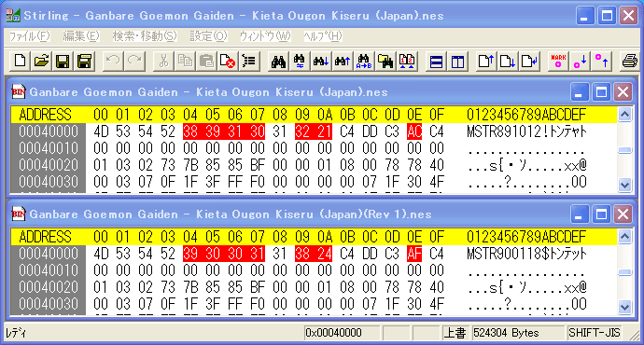Click the binoculars A→B replace icon
The height and width of the screenshot is (345, 644).
pos(364,62)
